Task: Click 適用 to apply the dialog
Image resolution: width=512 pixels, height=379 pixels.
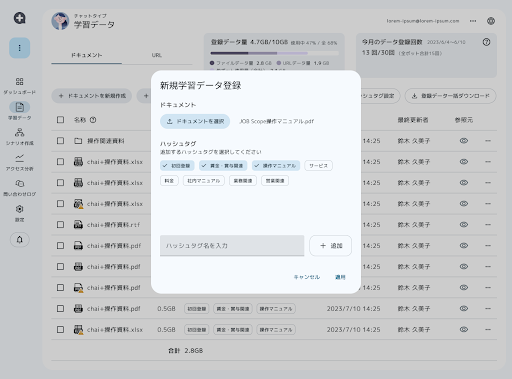Action: click(340, 277)
